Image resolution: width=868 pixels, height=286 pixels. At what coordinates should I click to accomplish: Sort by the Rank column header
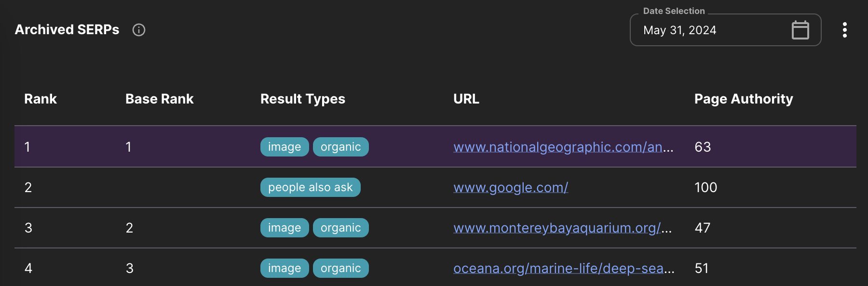tap(41, 99)
